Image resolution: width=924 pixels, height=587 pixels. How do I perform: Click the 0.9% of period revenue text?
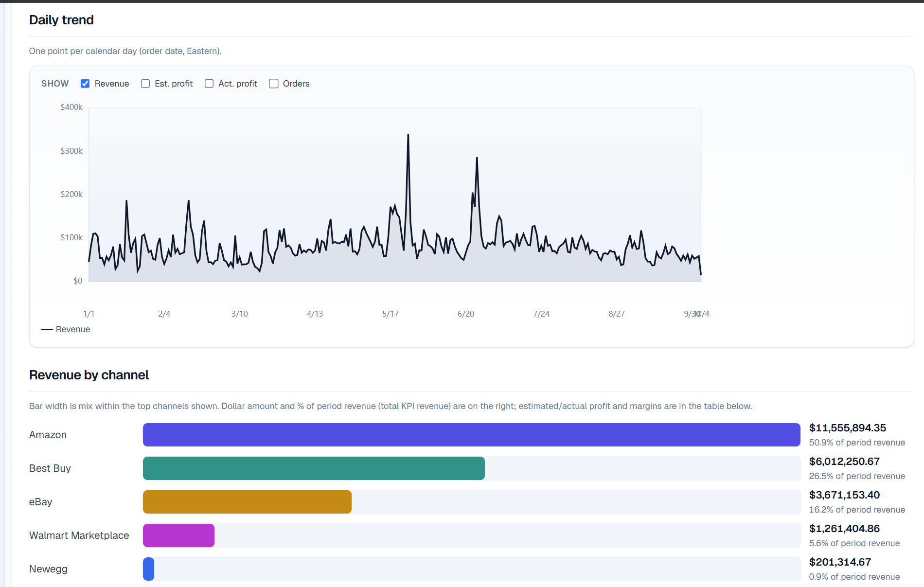[854, 577]
